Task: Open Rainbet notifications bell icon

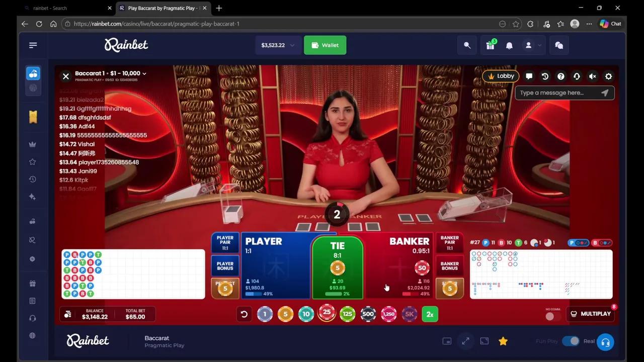Action: tap(509, 45)
